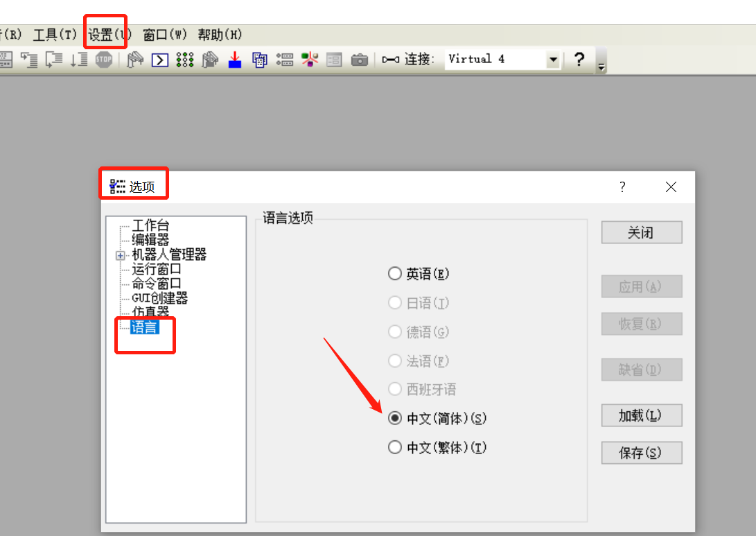
Task: Select the 英语(E) radio button
Action: click(395, 274)
